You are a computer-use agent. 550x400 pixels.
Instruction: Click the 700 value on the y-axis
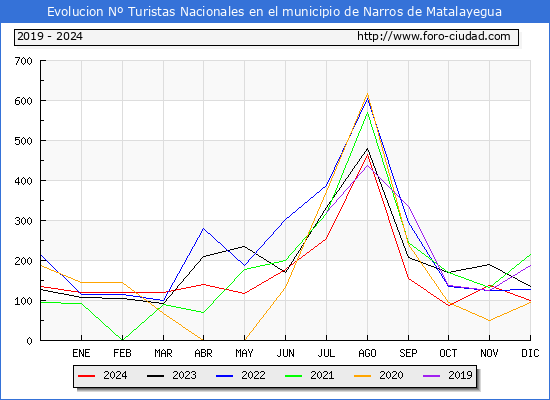23,61
